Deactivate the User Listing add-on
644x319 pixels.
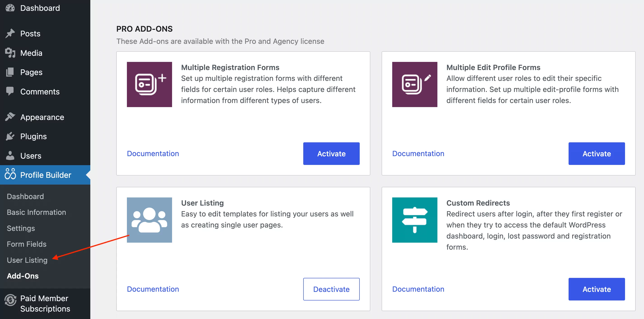coord(331,289)
